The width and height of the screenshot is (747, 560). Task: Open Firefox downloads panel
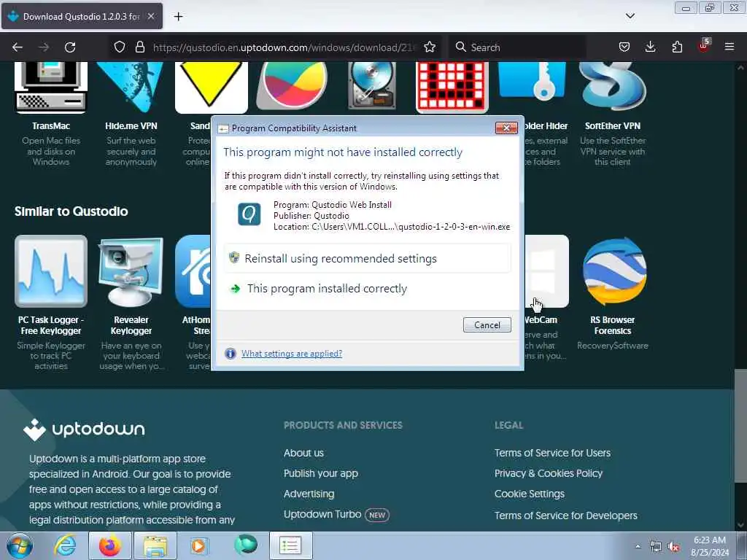click(x=650, y=47)
